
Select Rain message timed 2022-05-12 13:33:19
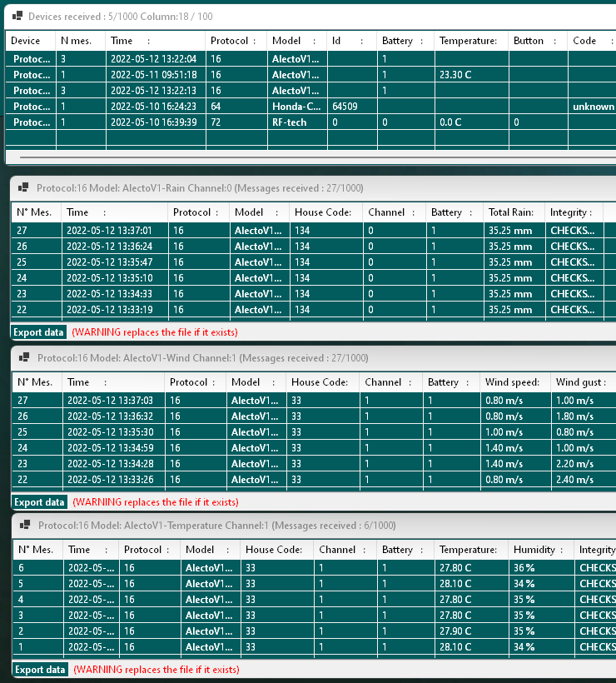314,310
